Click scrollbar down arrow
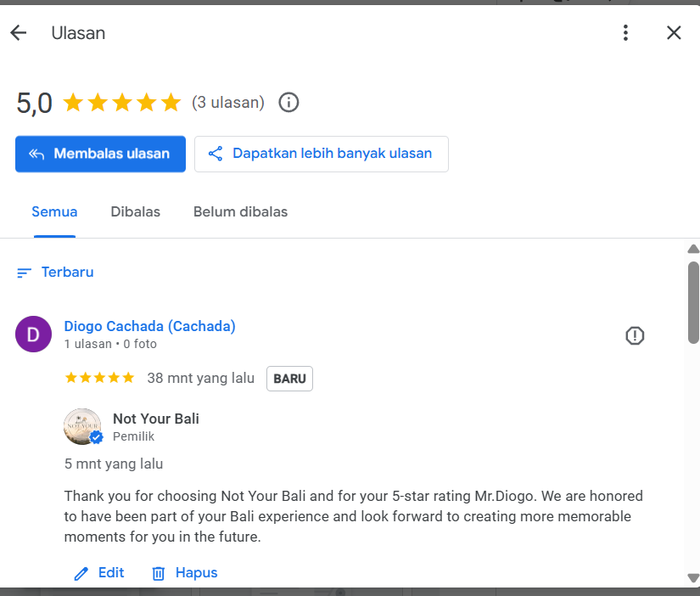 [x=693, y=577]
